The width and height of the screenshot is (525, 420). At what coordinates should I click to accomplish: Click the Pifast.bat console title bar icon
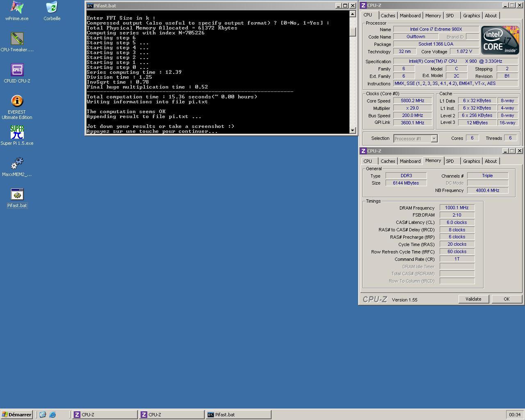click(x=90, y=6)
